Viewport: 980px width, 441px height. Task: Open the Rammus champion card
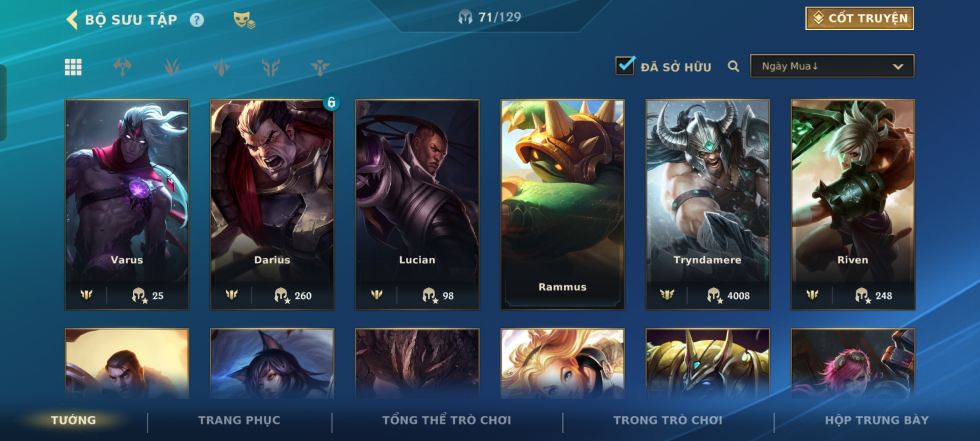(x=562, y=205)
